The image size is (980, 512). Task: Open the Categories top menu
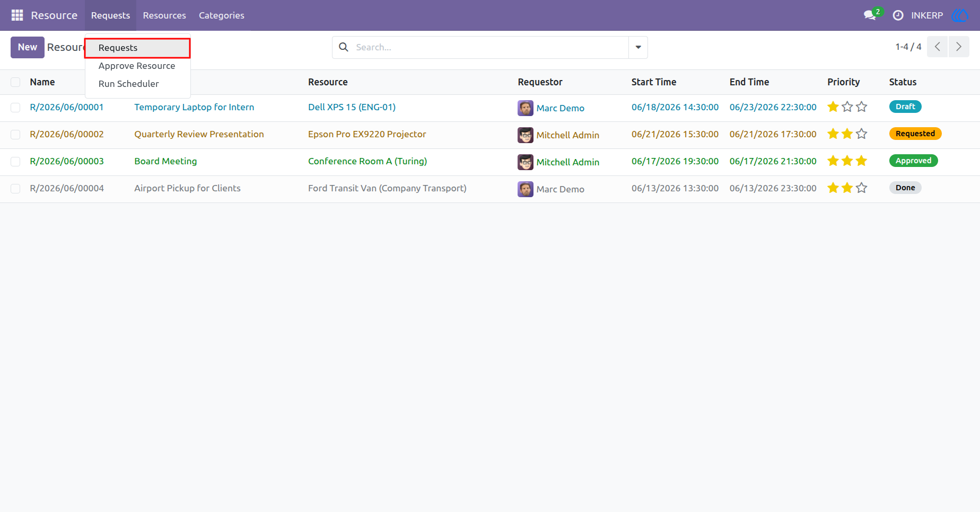pyautogui.click(x=222, y=15)
